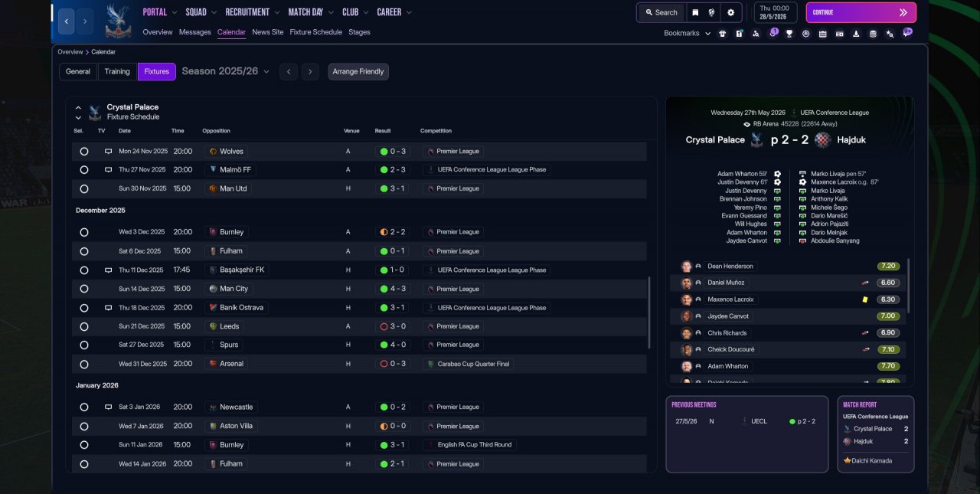Screen dimensions: 980x494
Task: Click the TV icon on Newcastle row
Action: [108, 407]
